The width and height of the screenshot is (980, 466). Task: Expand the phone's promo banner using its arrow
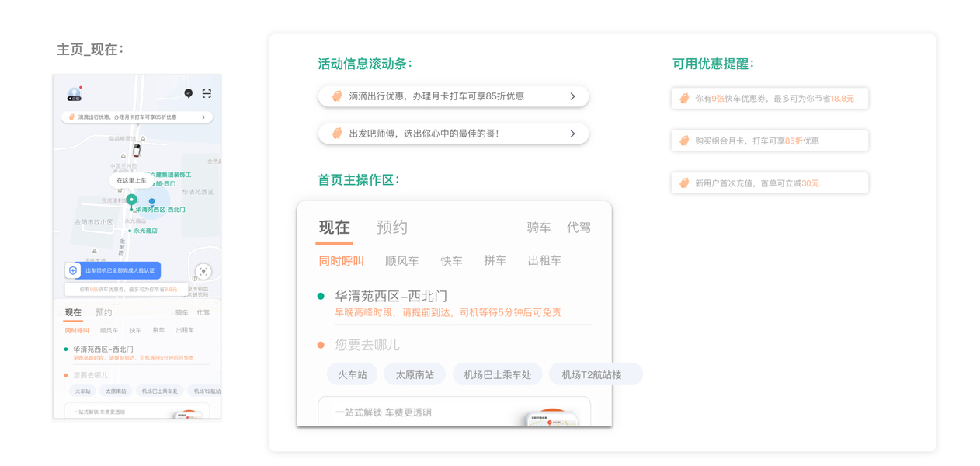[x=203, y=117]
